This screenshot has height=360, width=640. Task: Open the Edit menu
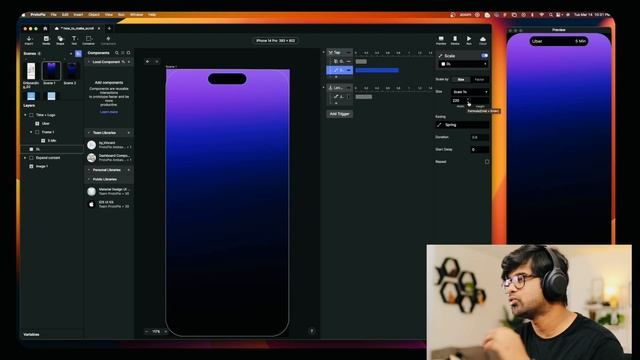point(65,15)
